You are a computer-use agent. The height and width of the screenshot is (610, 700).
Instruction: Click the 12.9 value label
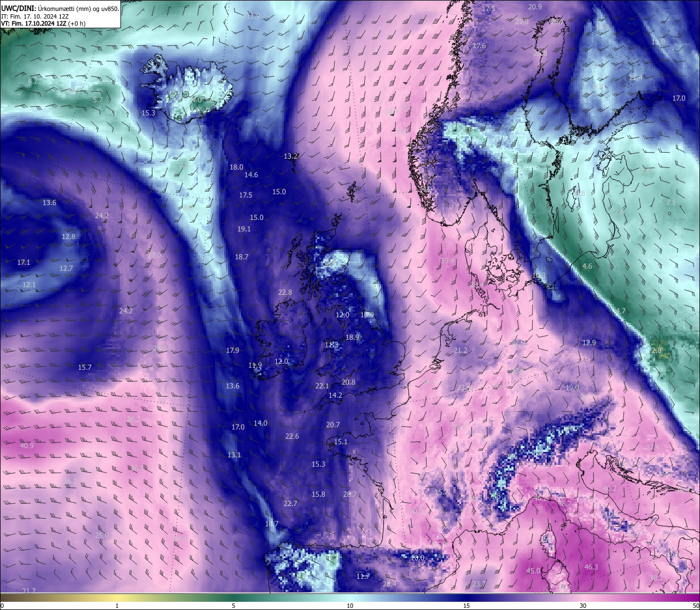(x=589, y=343)
